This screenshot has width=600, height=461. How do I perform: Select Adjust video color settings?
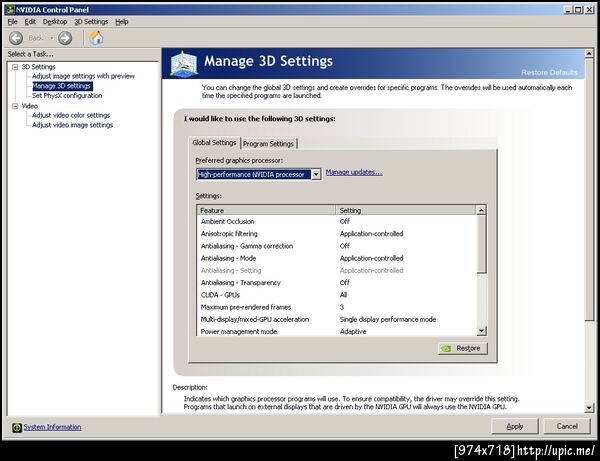[71, 115]
